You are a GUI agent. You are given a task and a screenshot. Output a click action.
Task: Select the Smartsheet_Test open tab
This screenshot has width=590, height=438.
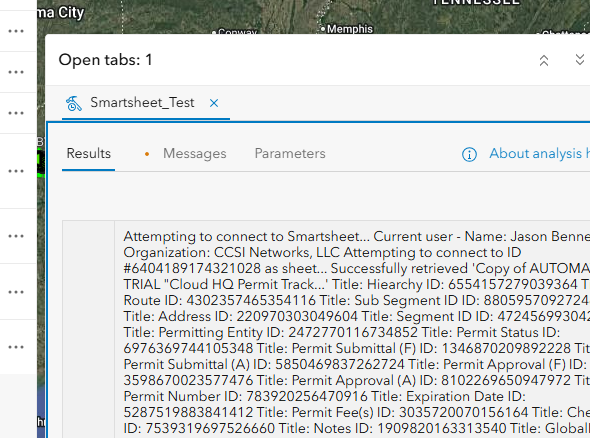(142, 102)
